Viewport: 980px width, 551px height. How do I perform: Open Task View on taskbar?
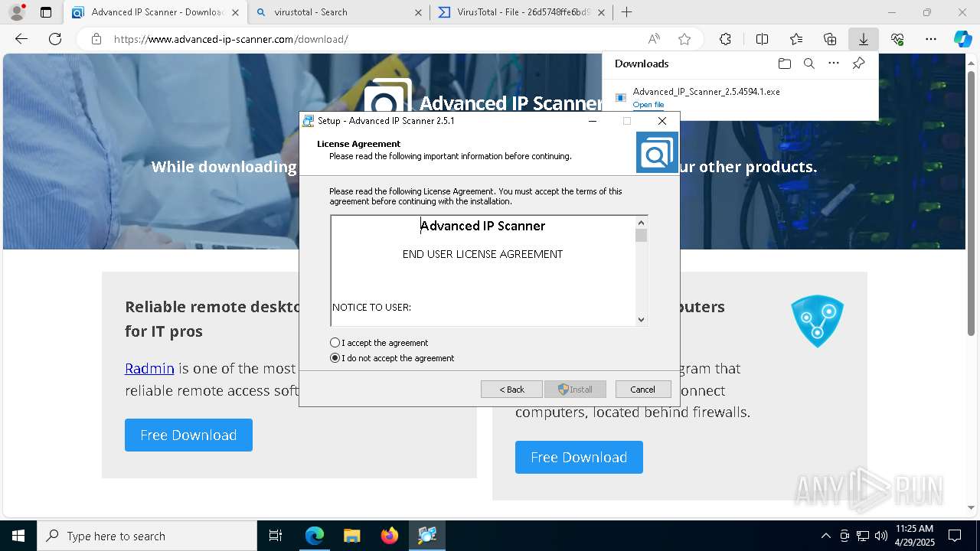pyautogui.click(x=276, y=536)
